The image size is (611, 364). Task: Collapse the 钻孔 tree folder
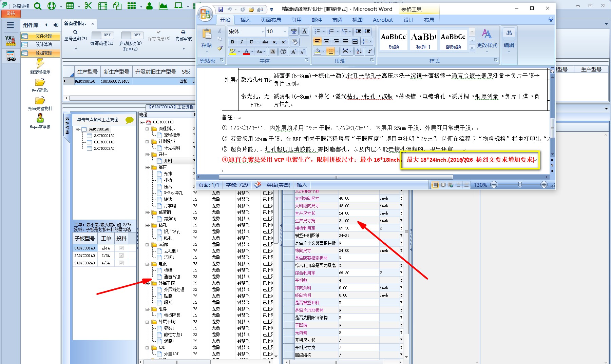(x=148, y=225)
